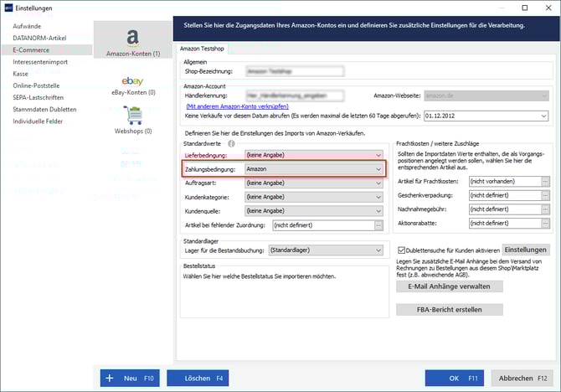Screen dimensions: 561x392
Task: Open the Webshops shopping cart icon
Action: click(133, 116)
